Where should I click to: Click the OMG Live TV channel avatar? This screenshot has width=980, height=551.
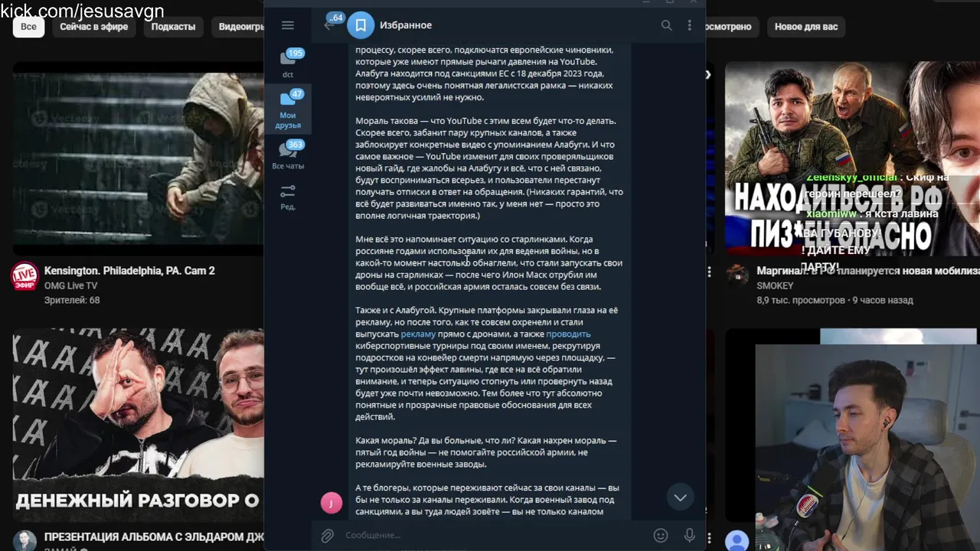pos(24,275)
